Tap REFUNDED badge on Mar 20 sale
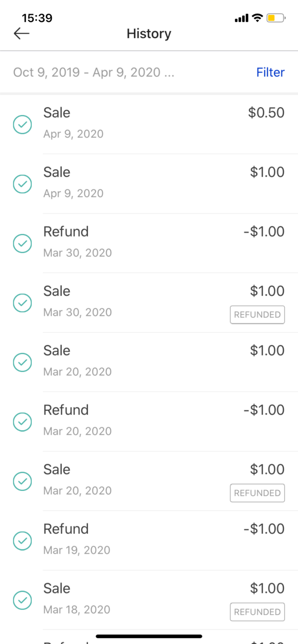 tap(257, 493)
